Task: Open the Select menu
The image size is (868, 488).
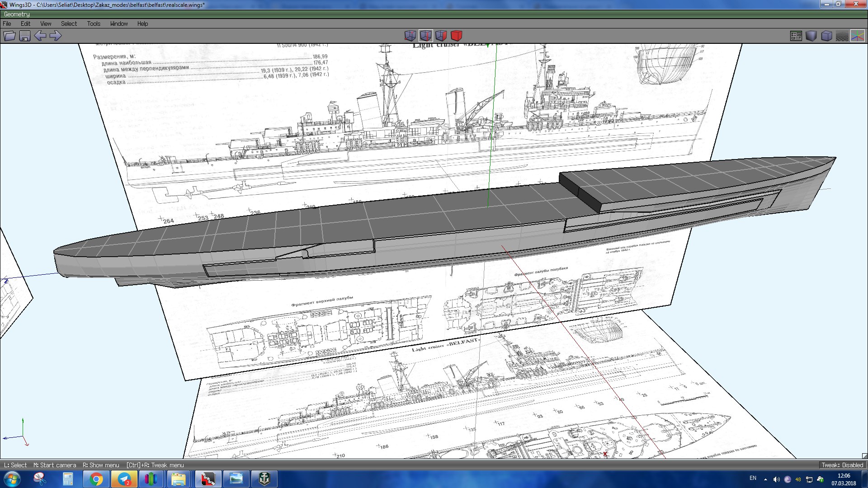Action: 69,23
